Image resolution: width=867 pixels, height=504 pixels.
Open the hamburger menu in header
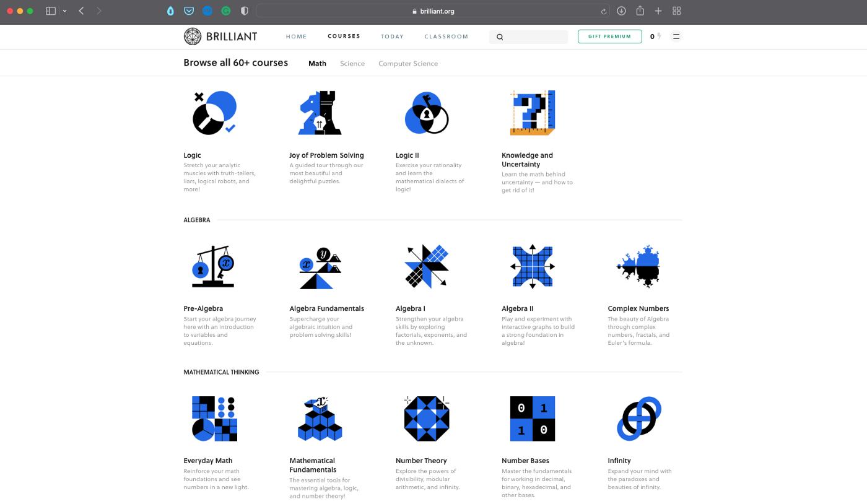click(676, 37)
